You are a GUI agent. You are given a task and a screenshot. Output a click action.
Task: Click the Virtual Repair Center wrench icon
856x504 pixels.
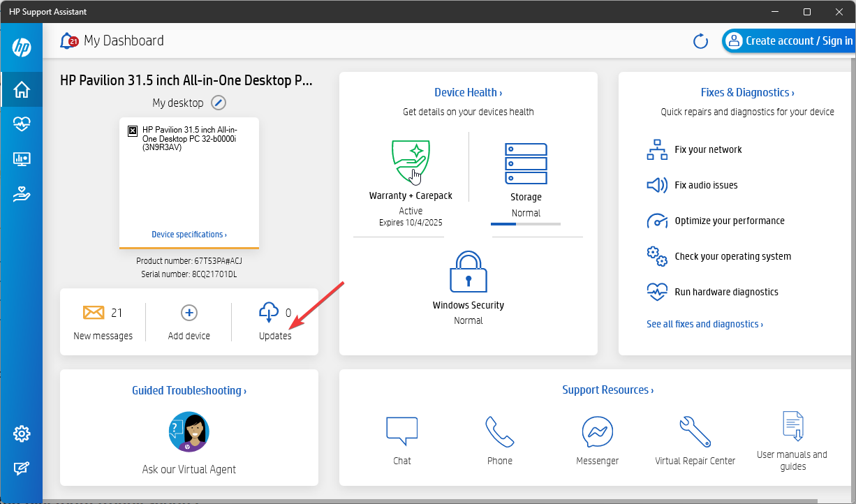[x=695, y=431]
